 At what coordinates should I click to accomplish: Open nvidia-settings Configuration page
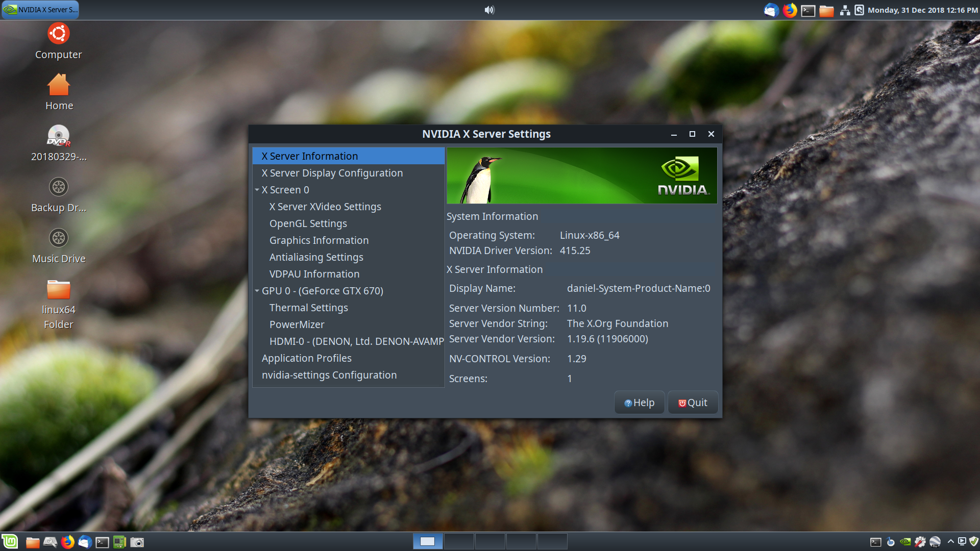point(349,375)
